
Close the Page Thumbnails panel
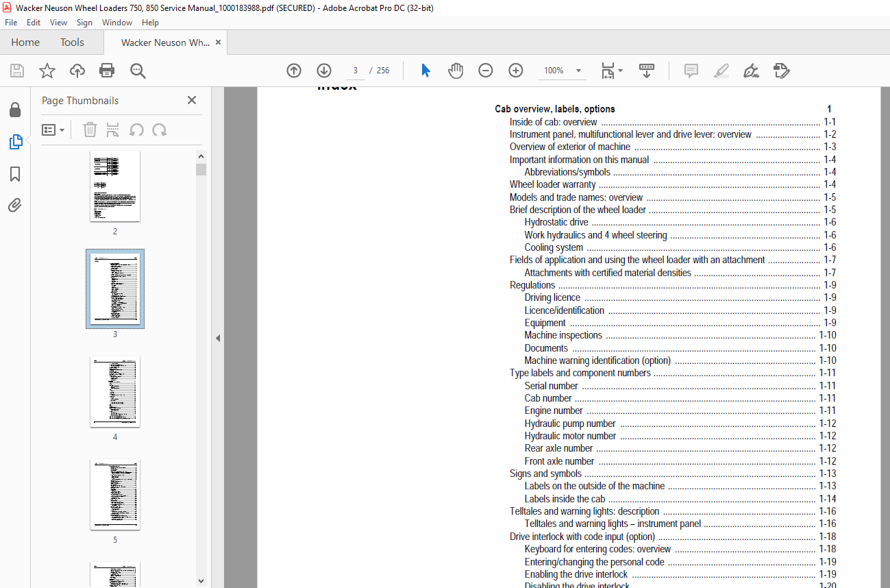pos(192,100)
